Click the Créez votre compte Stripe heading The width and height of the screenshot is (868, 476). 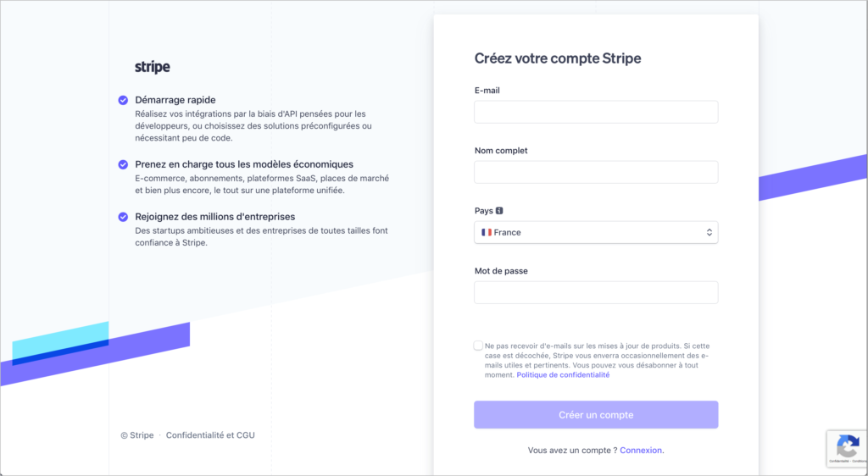[x=558, y=58]
